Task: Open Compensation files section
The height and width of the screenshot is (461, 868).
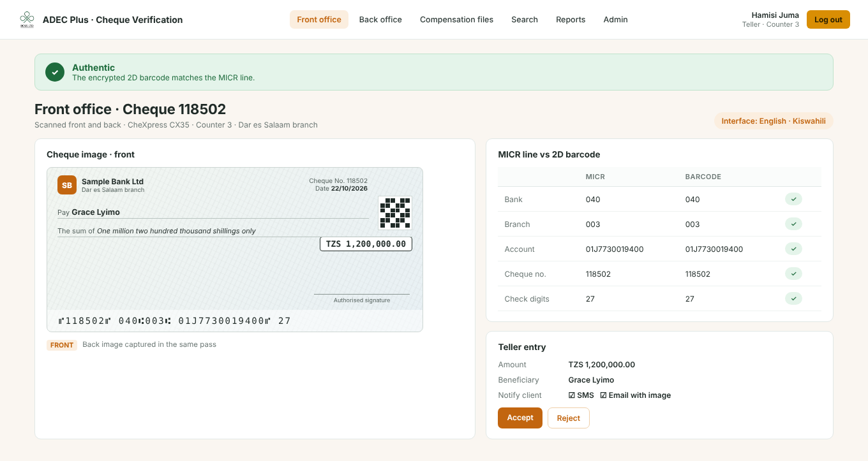Action: 456,20
